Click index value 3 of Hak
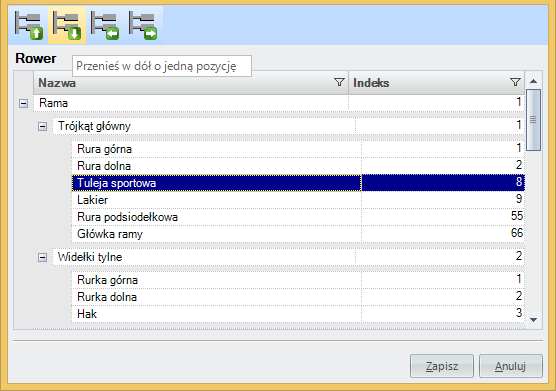 519,313
